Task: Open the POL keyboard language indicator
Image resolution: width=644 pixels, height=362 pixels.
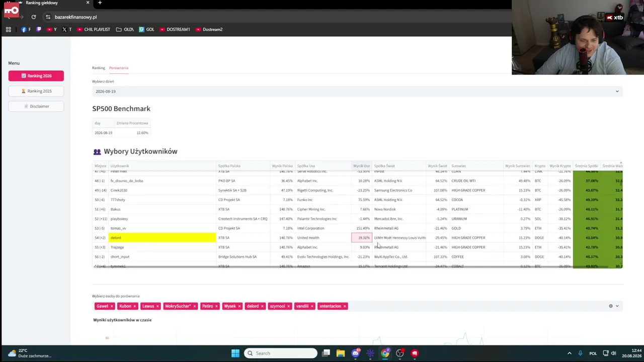Action: pos(593,353)
